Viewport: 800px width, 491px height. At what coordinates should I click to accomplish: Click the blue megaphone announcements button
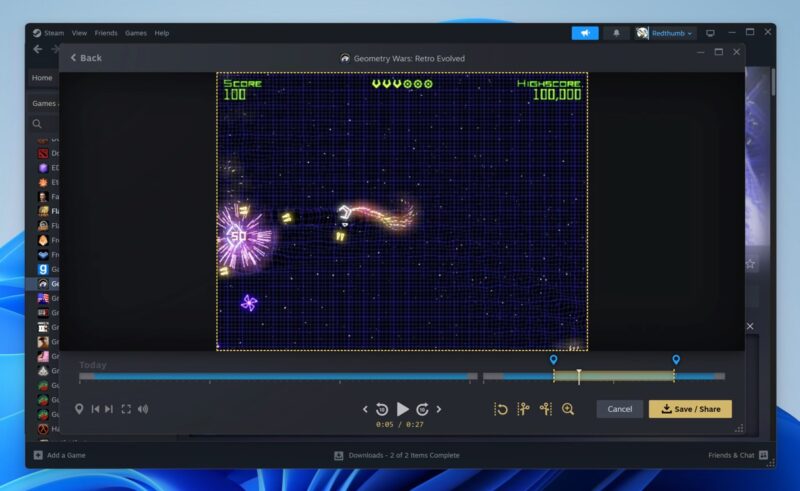coord(585,33)
